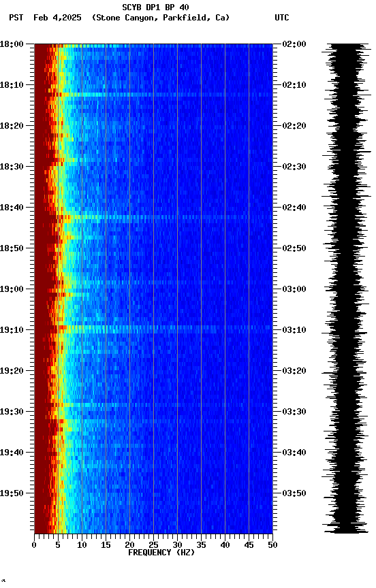Click the bright broadband streak near 19:10
The height and width of the screenshot is (588, 376).
153,329
